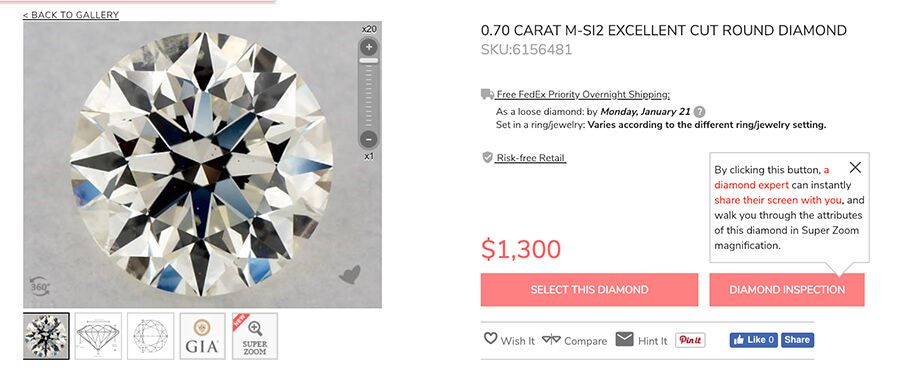Show the top-view facet diagram thumbnail
The width and height of the screenshot is (900, 380).
point(150,336)
